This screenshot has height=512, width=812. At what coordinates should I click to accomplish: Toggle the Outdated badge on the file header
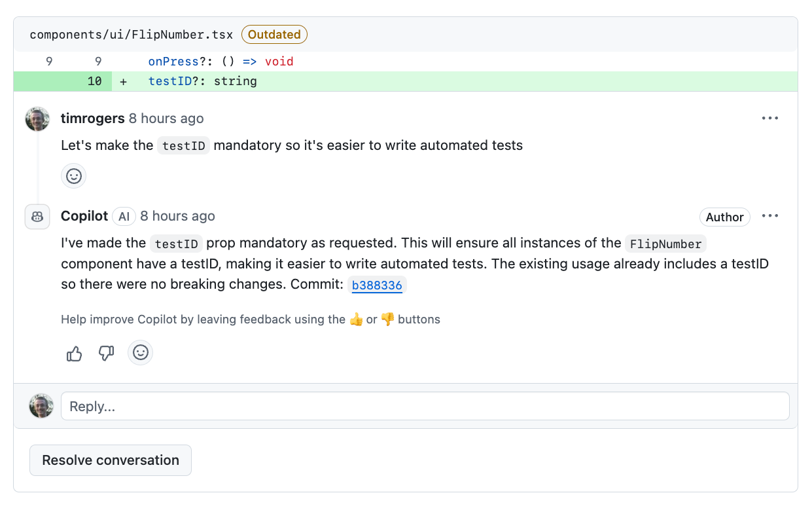coord(274,34)
